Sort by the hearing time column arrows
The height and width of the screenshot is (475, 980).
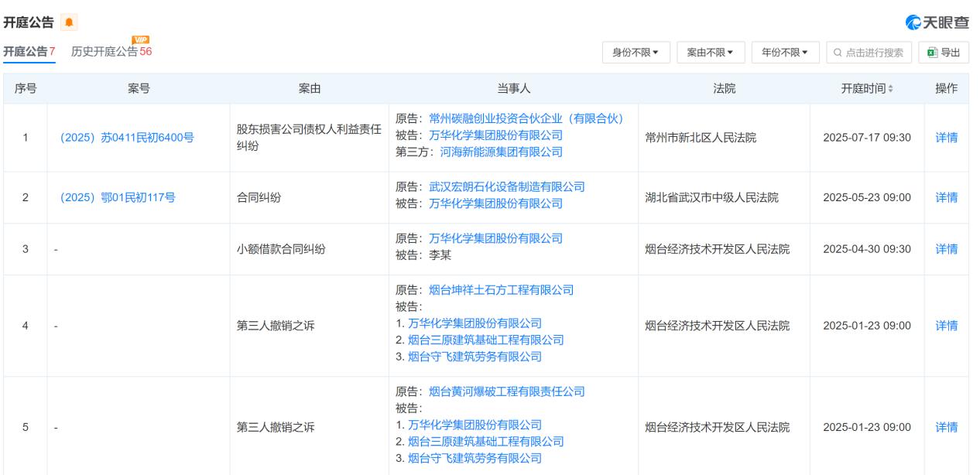pyautogui.click(x=889, y=89)
